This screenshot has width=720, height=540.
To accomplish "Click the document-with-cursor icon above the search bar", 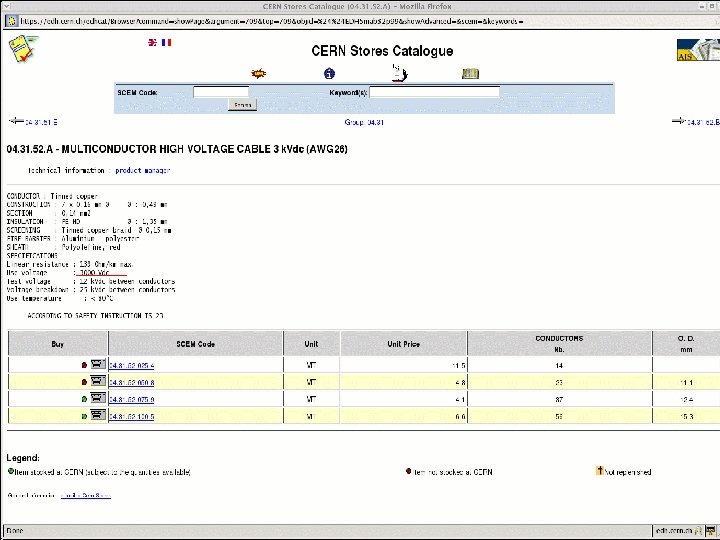I will click(399, 73).
